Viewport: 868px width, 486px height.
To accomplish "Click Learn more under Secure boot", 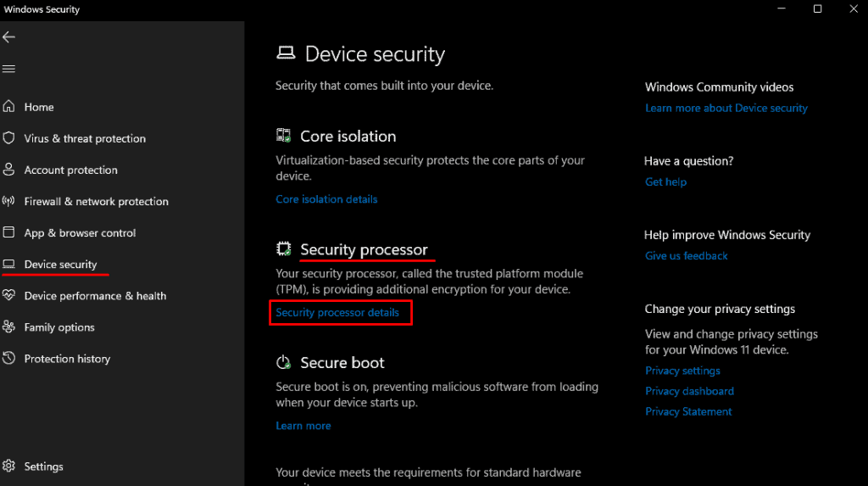I will [303, 426].
